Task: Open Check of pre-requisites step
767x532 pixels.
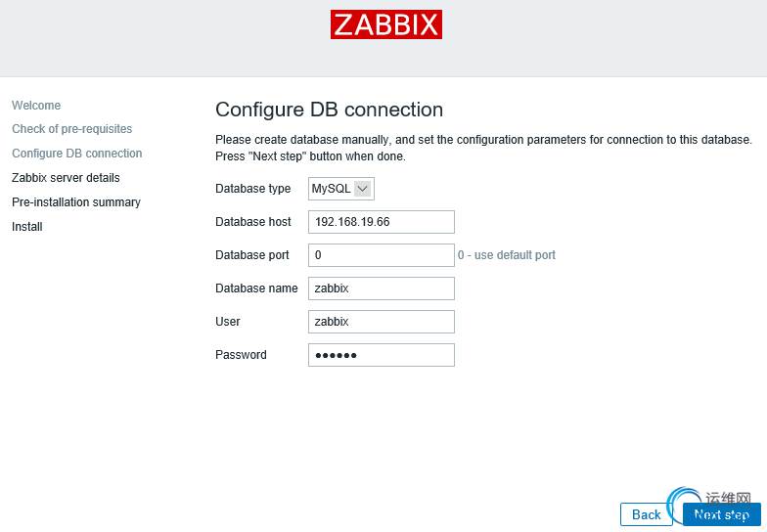Action: pyautogui.click(x=72, y=129)
